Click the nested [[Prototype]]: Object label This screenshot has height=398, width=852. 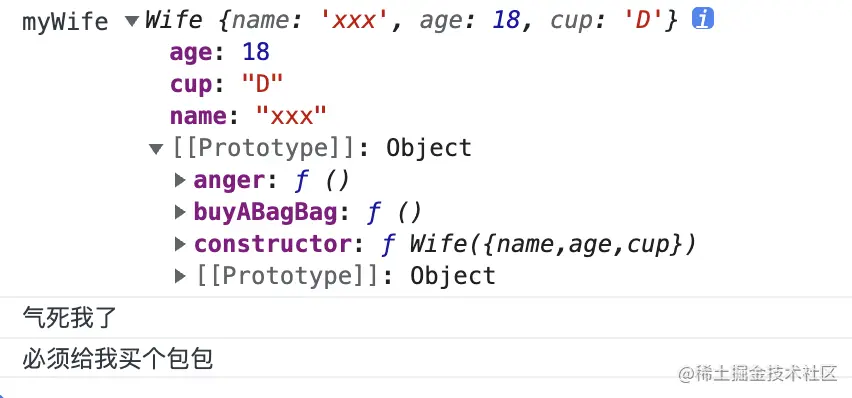(346, 276)
